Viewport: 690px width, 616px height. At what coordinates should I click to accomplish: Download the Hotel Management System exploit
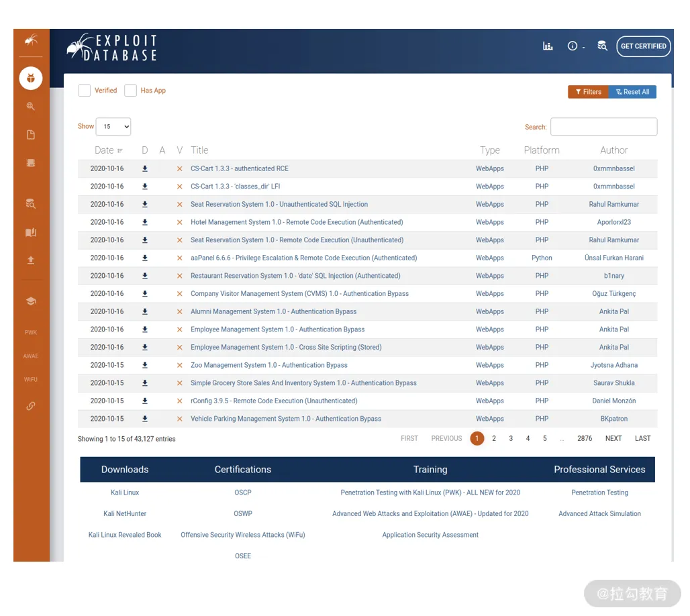(145, 222)
